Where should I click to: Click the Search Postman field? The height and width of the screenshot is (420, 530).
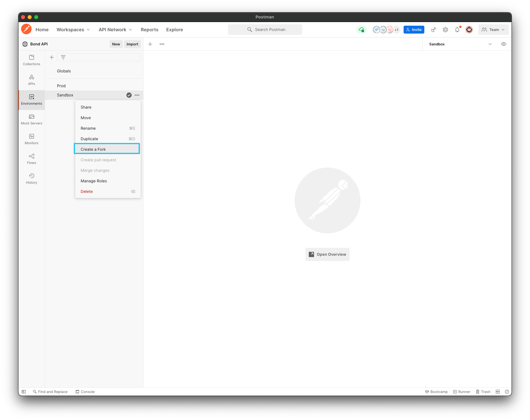click(265, 30)
